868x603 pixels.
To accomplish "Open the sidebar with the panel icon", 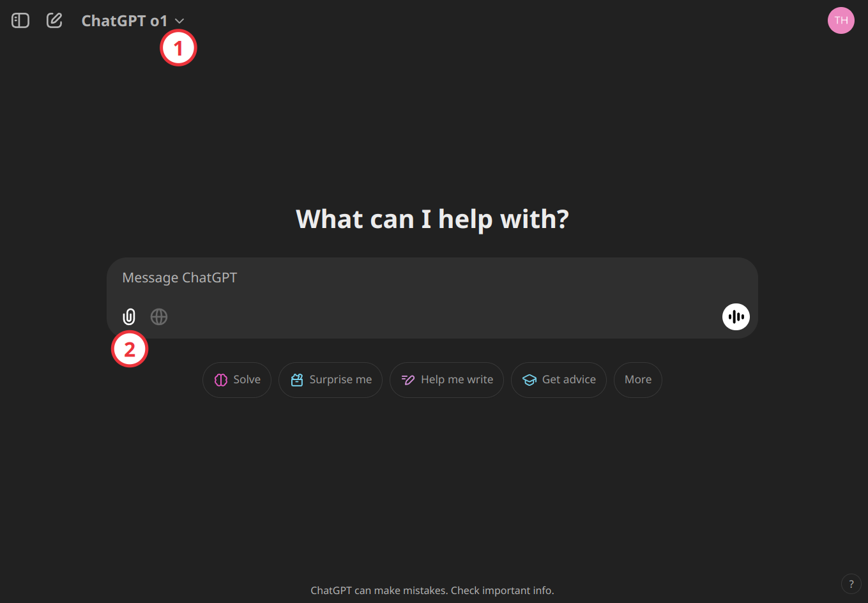I will 20,20.
